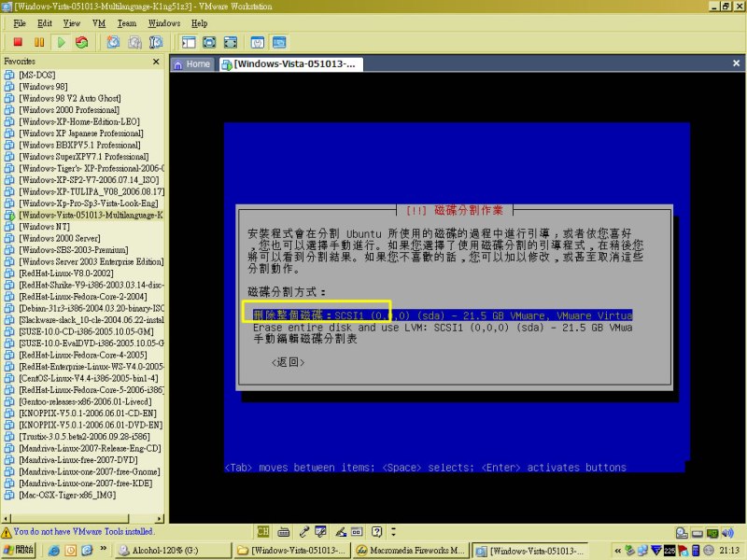Select [Windows NT] in Favorites
This screenshot has width=747, height=560.
pos(44,227)
